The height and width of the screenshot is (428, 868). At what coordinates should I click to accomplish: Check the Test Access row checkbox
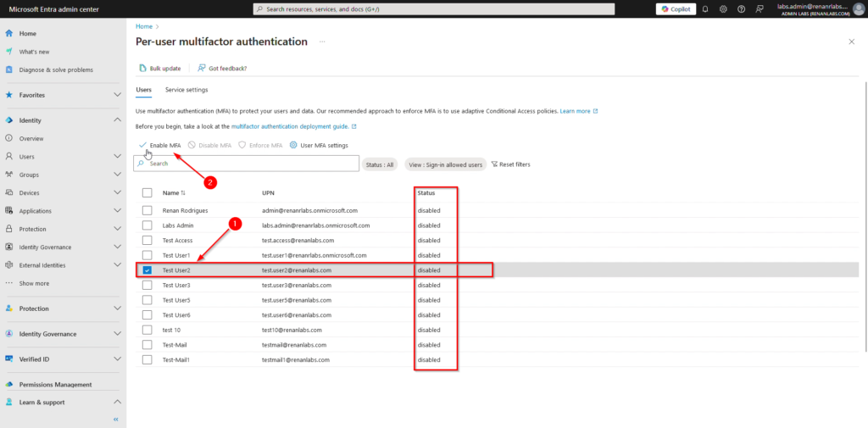point(147,241)
